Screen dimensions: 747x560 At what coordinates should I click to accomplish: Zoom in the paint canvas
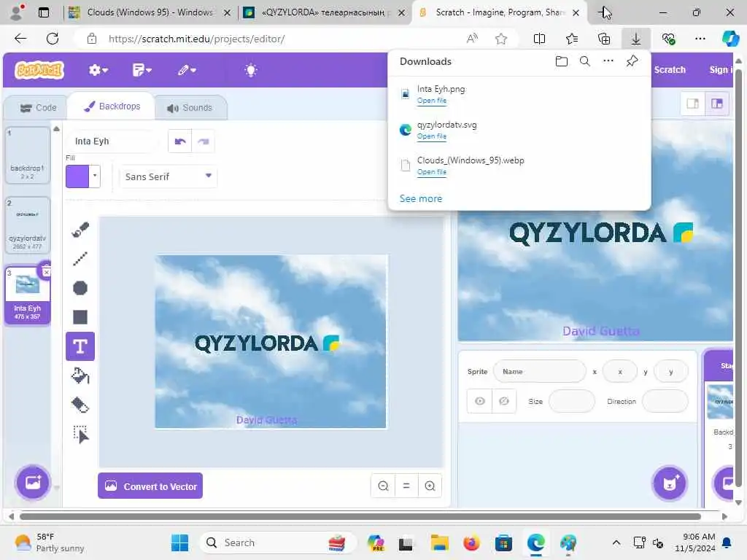430,486
